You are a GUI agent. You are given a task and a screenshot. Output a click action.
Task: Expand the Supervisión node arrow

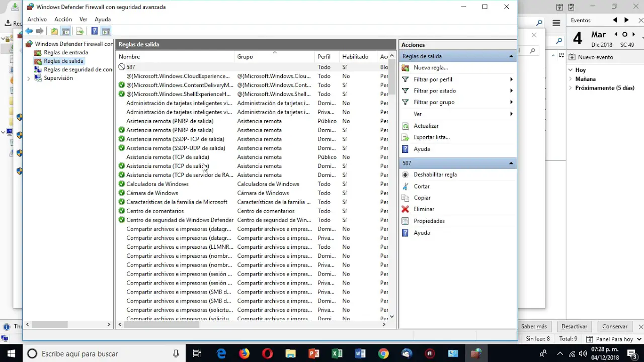click(29, 78)
